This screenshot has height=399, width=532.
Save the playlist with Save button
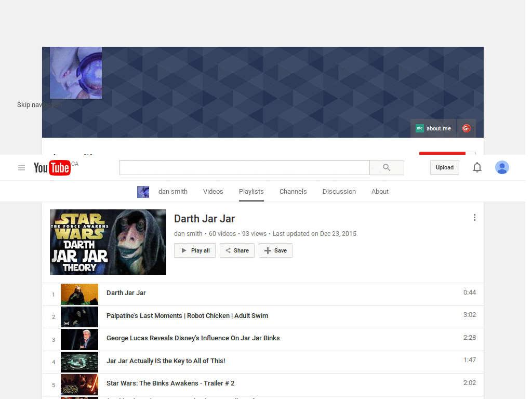pos(275,250)
